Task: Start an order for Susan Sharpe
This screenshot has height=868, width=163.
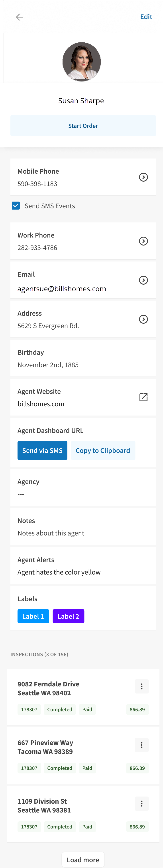Action: point(83,126)
